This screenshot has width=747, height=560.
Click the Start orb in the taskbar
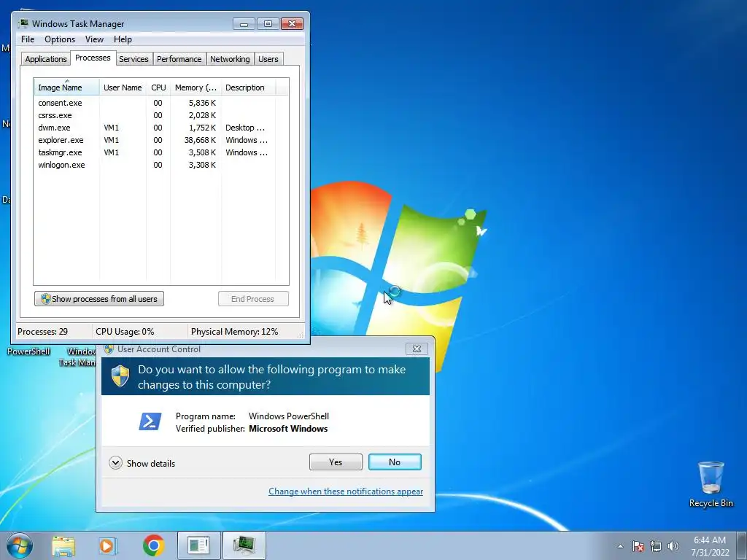[20, 545]
